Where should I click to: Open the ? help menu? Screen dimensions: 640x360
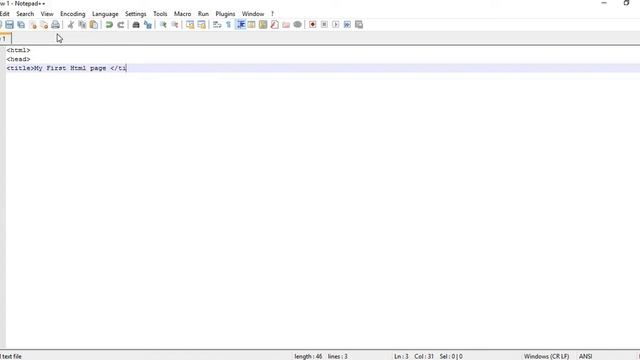coord(272,14)
